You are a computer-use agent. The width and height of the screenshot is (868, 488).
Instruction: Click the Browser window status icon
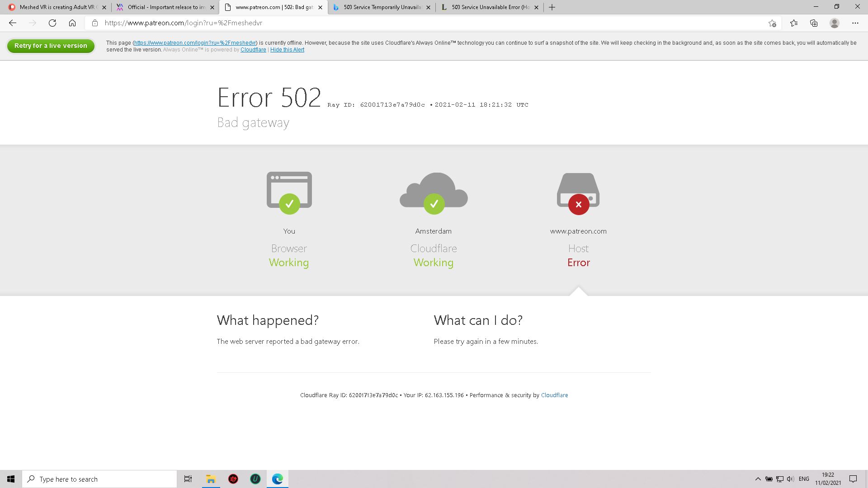click(289, 192)
